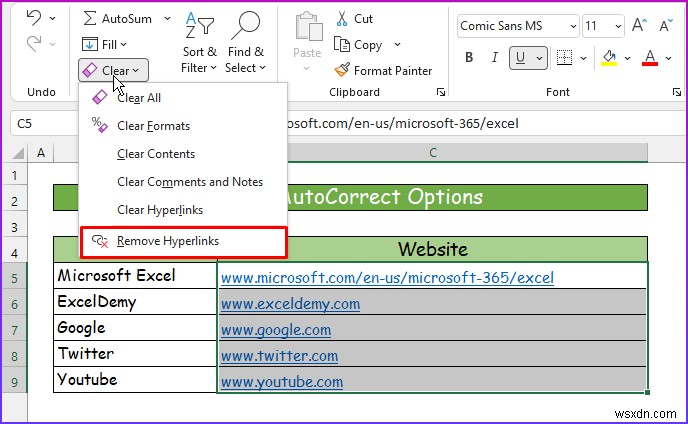
Task: Choose Remove Hyperlinks from the menu
Action: (x=183, y=241)
